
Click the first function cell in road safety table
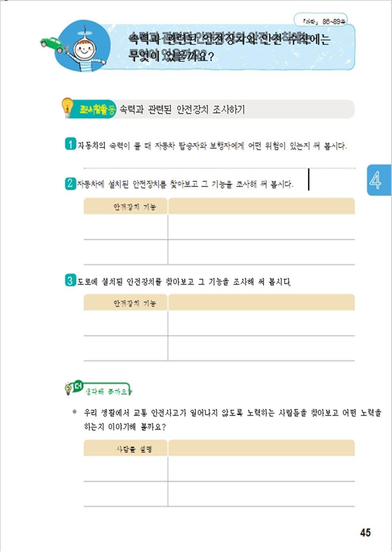tap(261, 323)
